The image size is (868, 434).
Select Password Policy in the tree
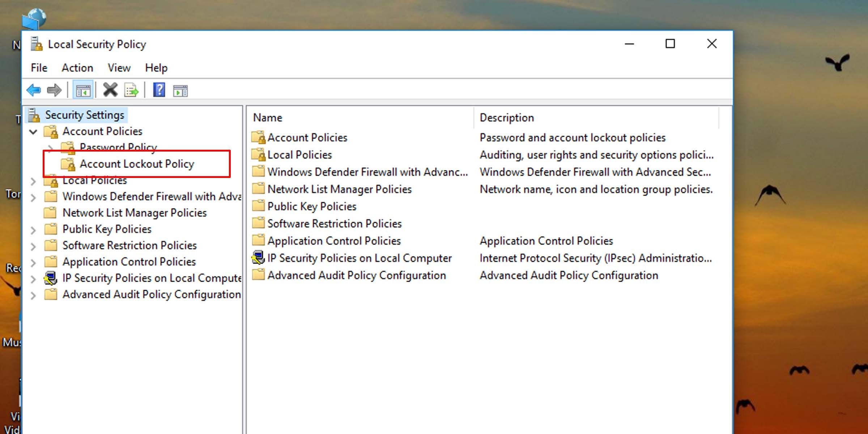pyautogui.click(x=118, y=147)
